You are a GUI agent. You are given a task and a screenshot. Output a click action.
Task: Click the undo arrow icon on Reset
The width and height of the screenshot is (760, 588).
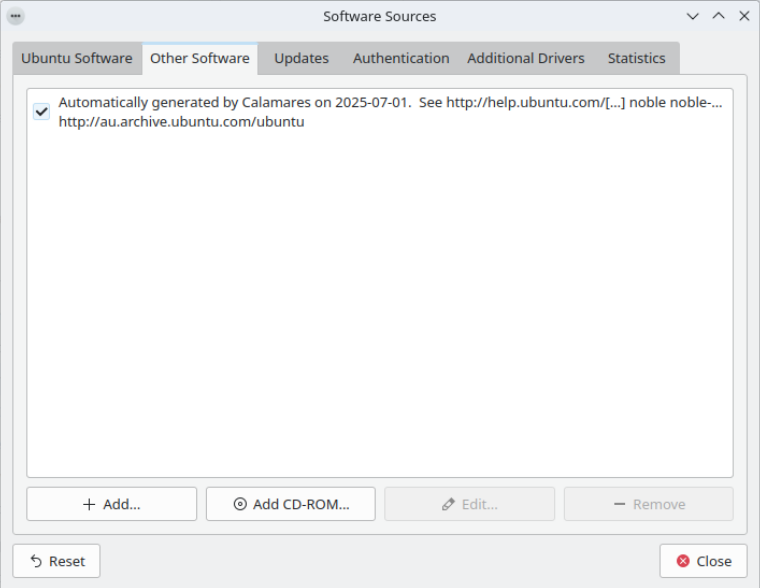coord(37,562)
